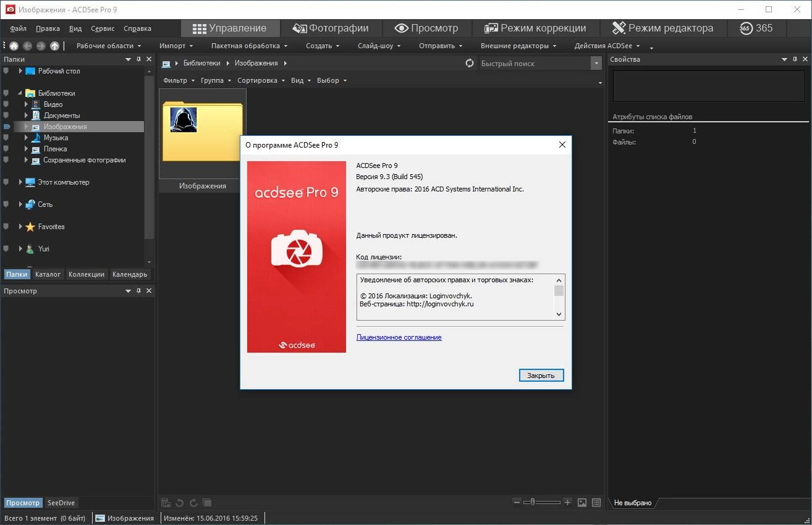The image size is (812, 525).
Task: Click the copyright notice scrollbar down arrow
Action: (559, 314)
